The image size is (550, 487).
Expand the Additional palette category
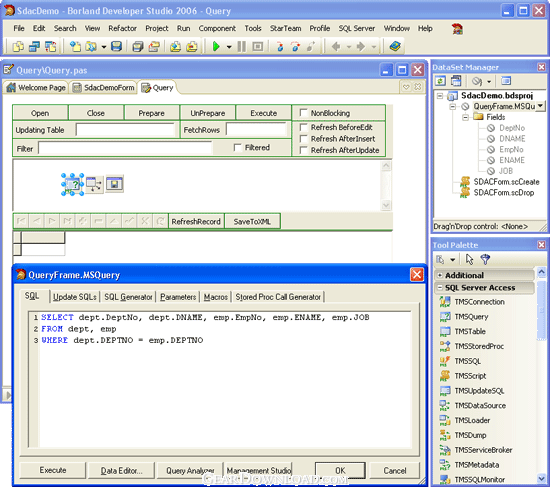(440, 275)
